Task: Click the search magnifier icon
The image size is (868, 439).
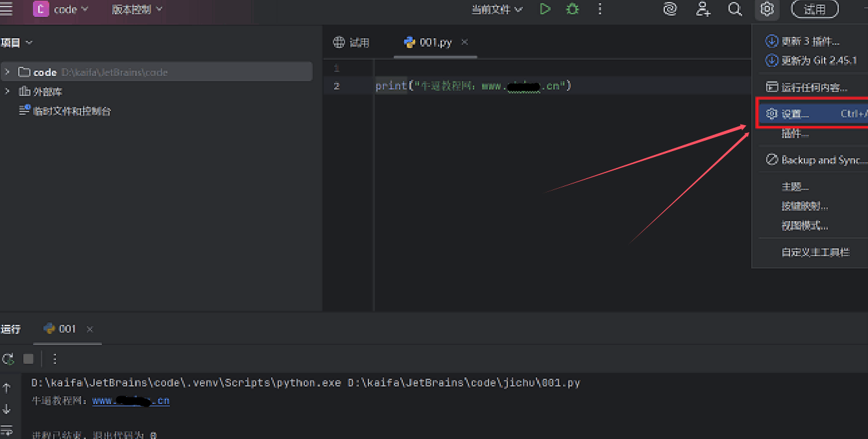Action: pos(734,9)
